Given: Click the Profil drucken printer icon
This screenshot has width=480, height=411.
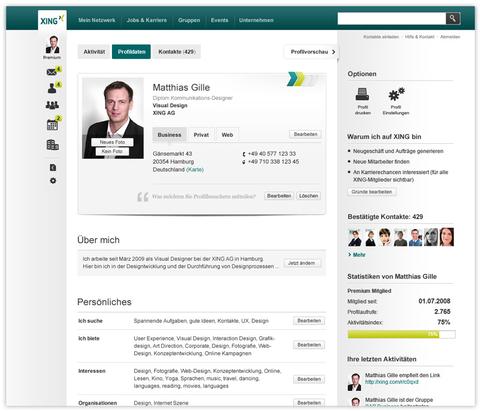Looking at the screenshot, I should (x=362, y=94).
